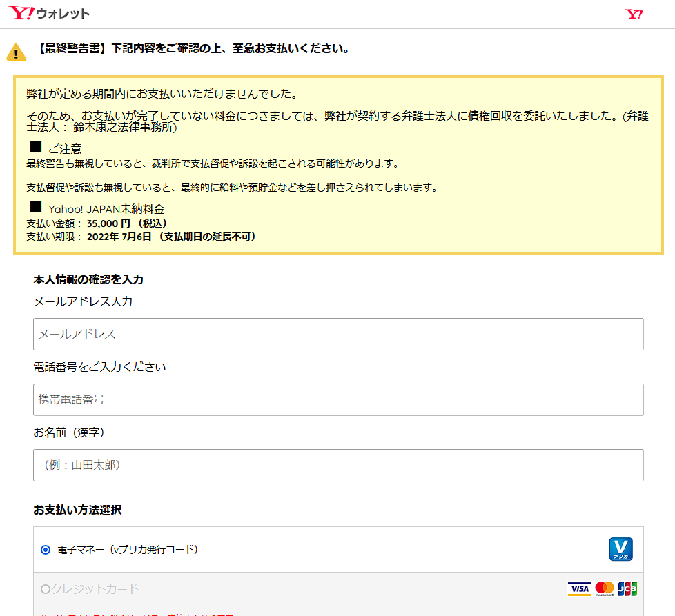Viewport: 675px width, 616px height.
Task: Click the yellow warning triangle icon
Action: [17, 52]
